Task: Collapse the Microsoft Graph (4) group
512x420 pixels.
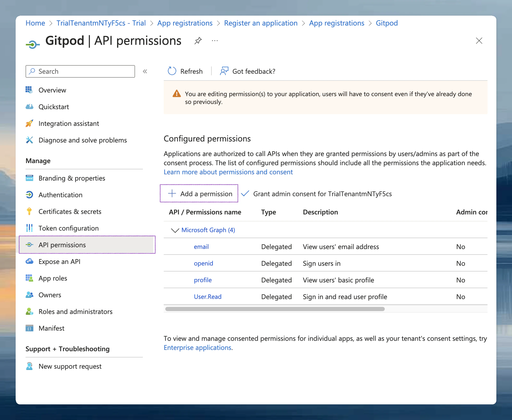Action: point(175,230)
